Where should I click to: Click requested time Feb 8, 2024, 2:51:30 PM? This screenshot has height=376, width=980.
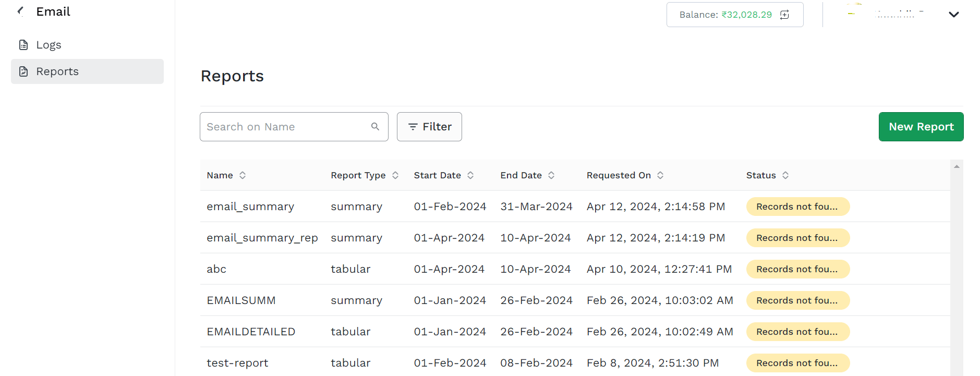tap(652, 363)
